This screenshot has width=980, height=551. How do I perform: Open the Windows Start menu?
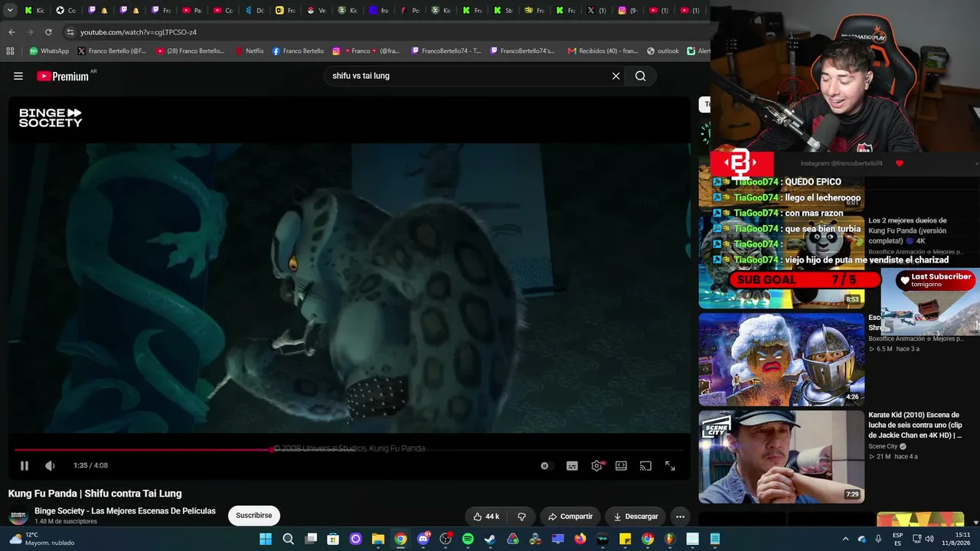pos(266,540)
